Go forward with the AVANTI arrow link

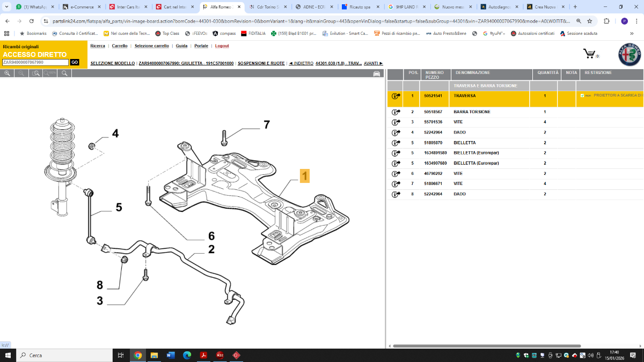(x=373, y=63)
